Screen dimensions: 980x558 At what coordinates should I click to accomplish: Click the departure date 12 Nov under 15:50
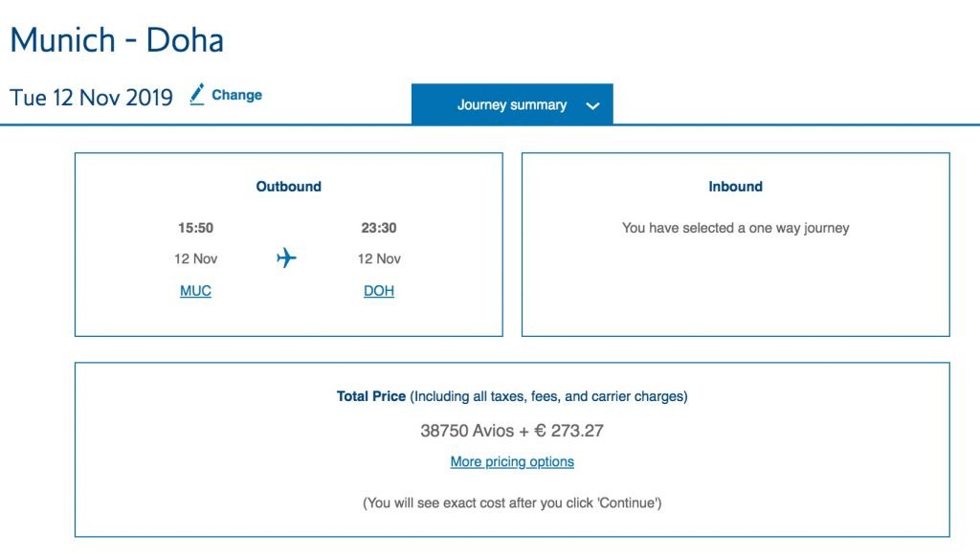point(195,258)
